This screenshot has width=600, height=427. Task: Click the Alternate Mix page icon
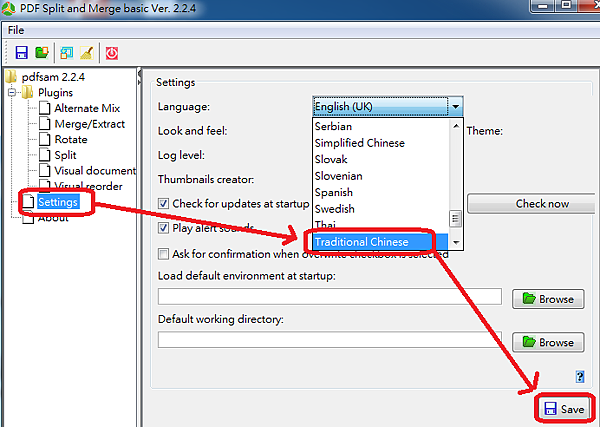(x=45, y=108)
